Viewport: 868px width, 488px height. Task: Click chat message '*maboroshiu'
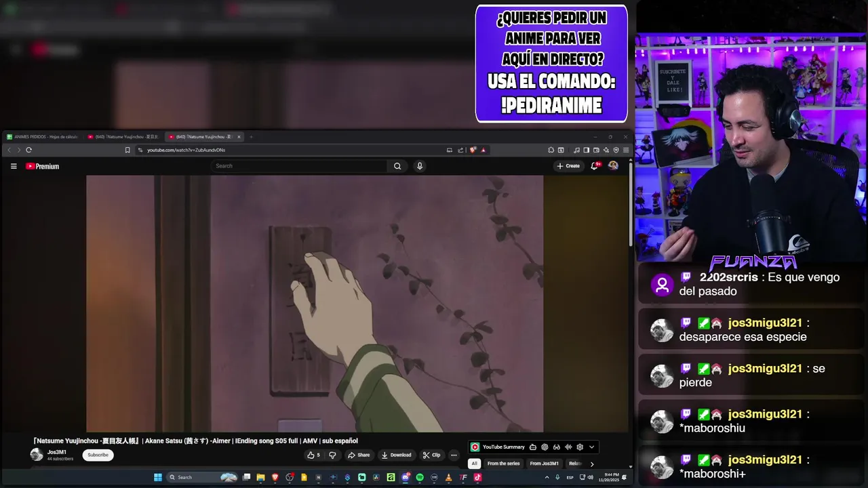tap(712, 428)
